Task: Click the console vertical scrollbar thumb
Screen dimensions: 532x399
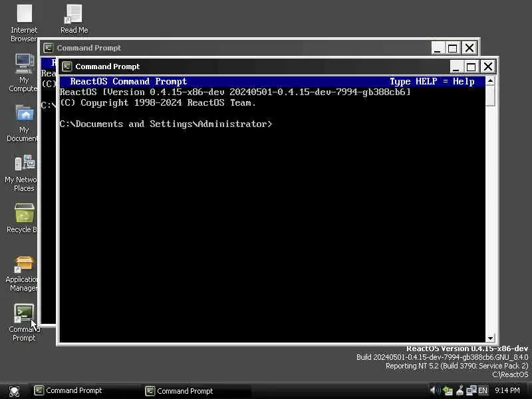Action: [490, 96]
